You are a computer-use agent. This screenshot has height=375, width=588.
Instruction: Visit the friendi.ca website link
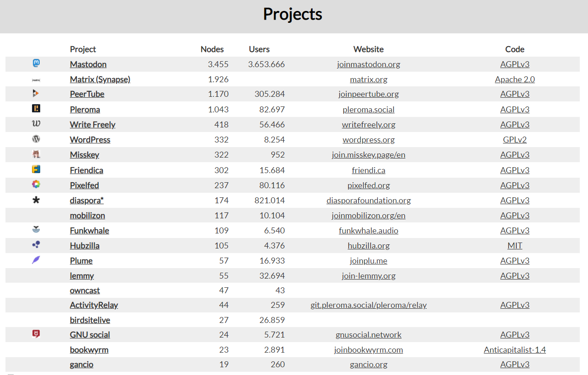369,170
